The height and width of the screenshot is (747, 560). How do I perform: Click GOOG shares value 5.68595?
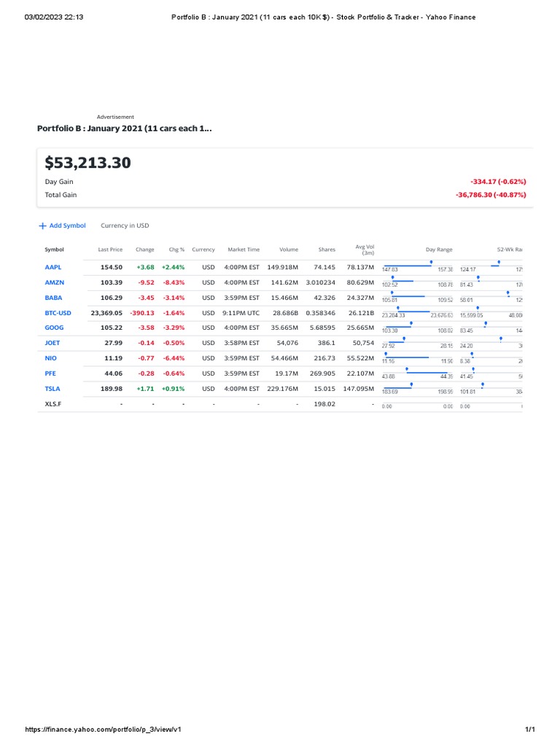(322, 328)
